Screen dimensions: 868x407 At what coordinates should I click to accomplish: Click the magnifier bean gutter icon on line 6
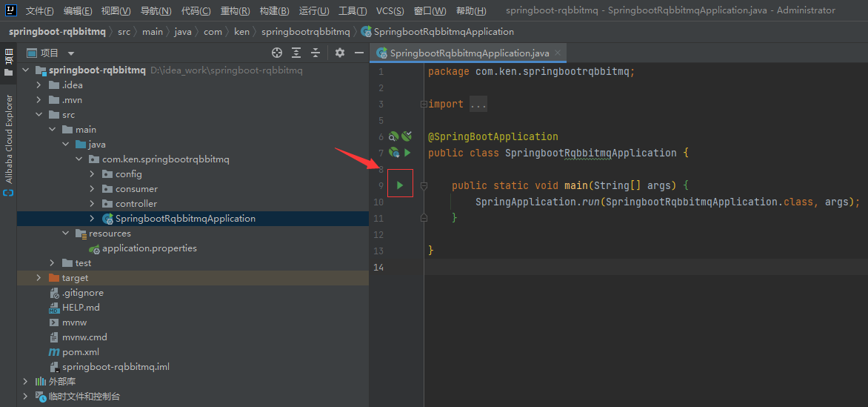coord(393,136)
